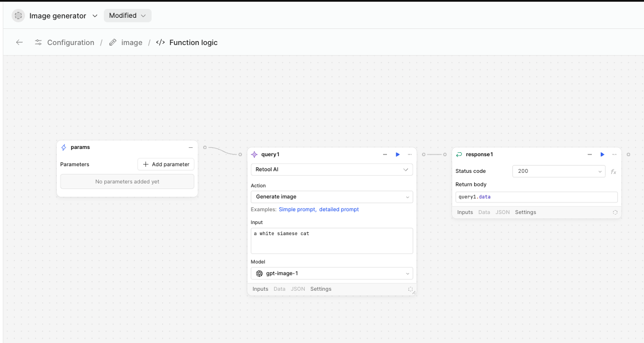The width and height of the screenshot is (644, 343).
Task: Click the back arrow in breadcrumb bar
Action: coord(19,42)
